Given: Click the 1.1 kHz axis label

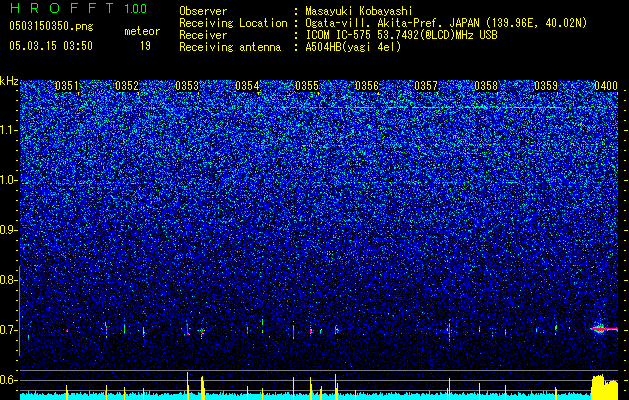Looking at the screenshot, I should point(9,130).
